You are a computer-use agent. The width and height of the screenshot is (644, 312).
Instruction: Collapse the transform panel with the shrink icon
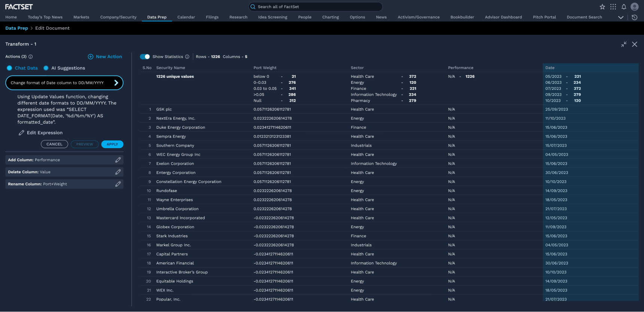[x=624, y=44]
